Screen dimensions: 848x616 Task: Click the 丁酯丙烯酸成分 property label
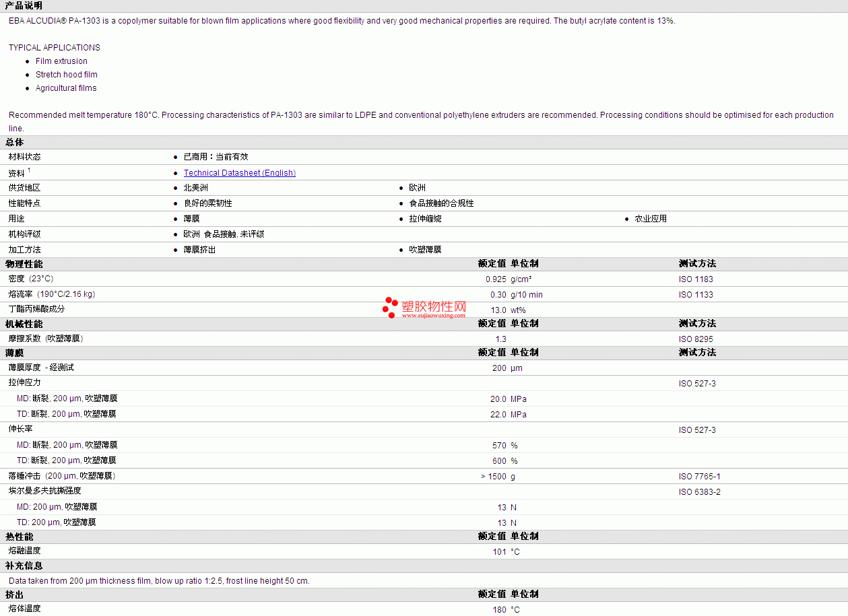pyautogui.click(x=37, y=309)
